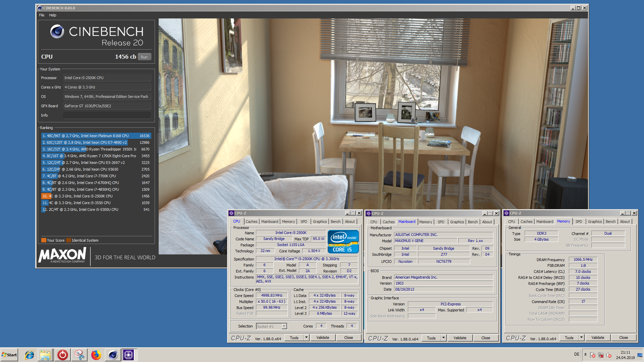Click the Info input field
644x362 pixels.
pyautogui.click(x=107, y=115)
